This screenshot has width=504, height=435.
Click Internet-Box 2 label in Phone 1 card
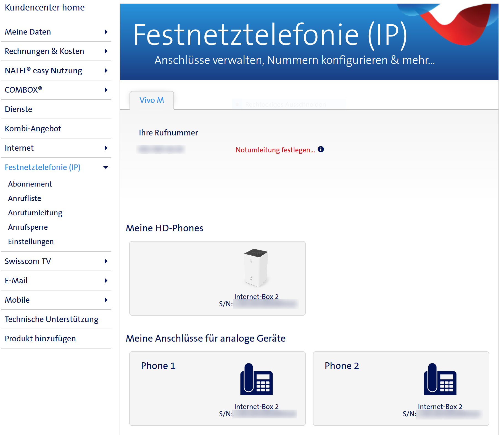pos(256,406)
